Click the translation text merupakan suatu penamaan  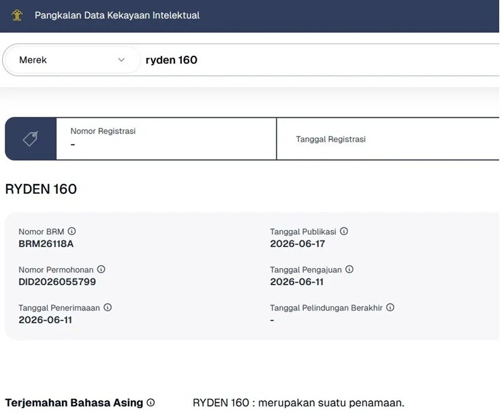coord(332,402)
